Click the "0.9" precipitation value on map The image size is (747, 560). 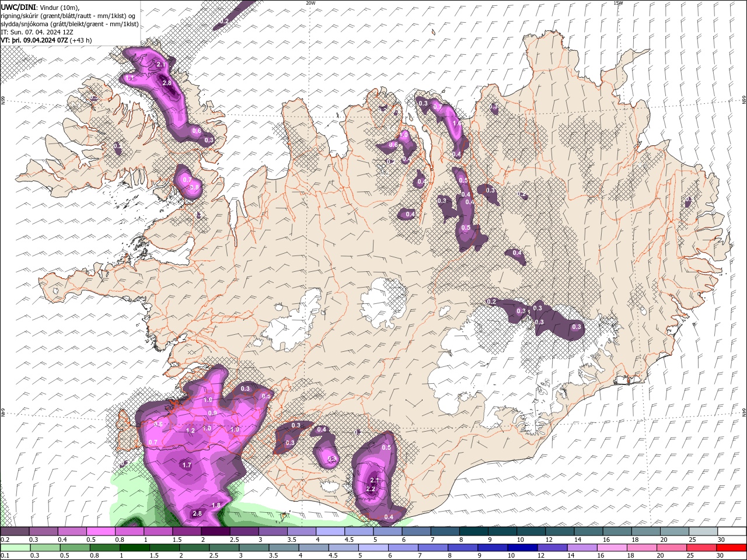tap(212, 413)
